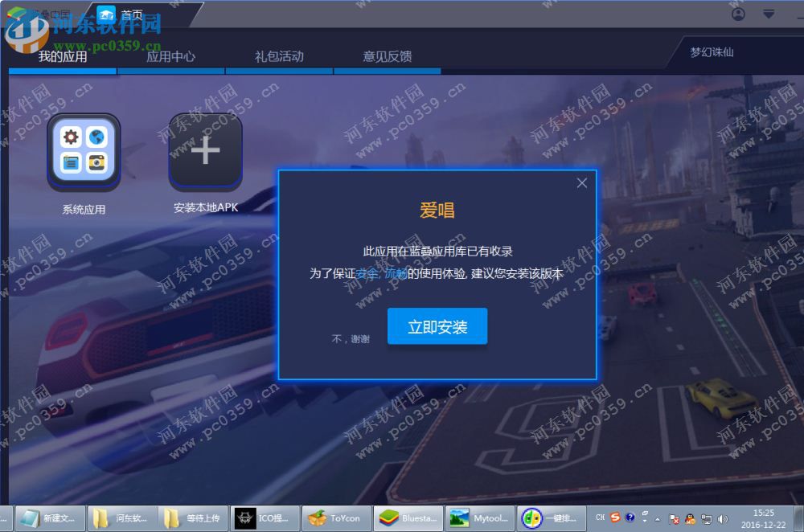Screen dimensions: 804x532
Task: Open 意见反馈 tab
Action: pyautogui.click(x=388, y=56)
